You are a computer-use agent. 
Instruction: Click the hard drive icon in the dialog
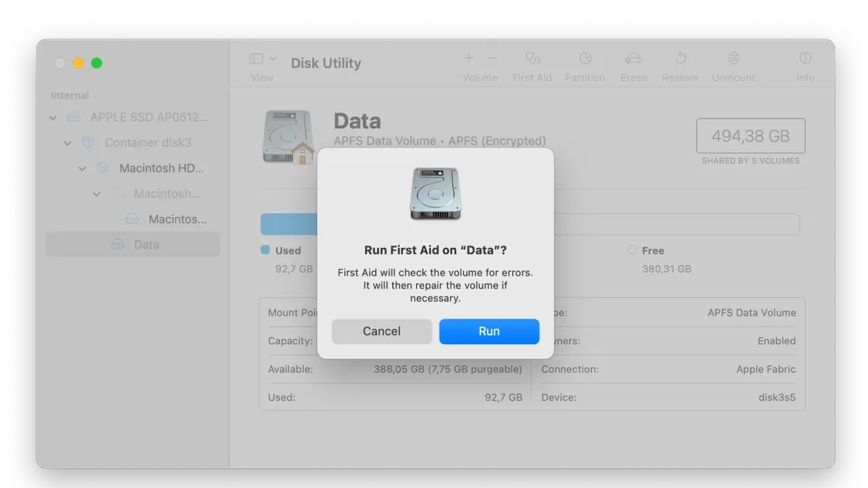[x=435, y=193]
